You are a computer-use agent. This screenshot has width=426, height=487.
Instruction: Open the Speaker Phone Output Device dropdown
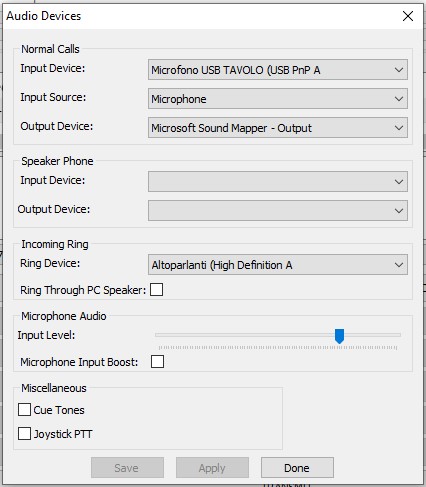tap(278, 210)
